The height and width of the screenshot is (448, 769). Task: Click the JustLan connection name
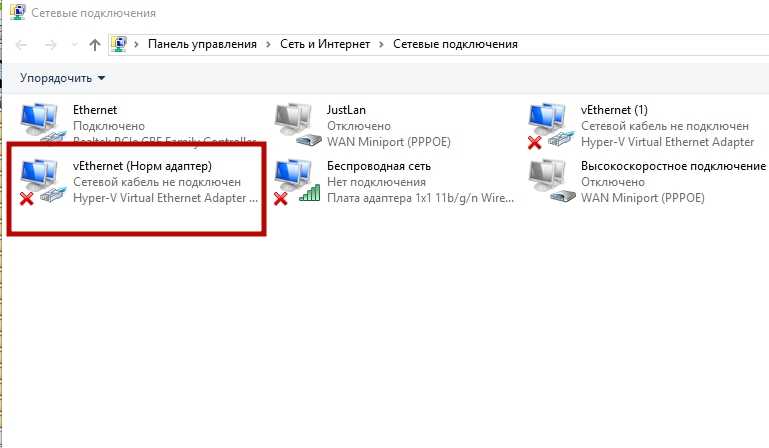(346, 110)
